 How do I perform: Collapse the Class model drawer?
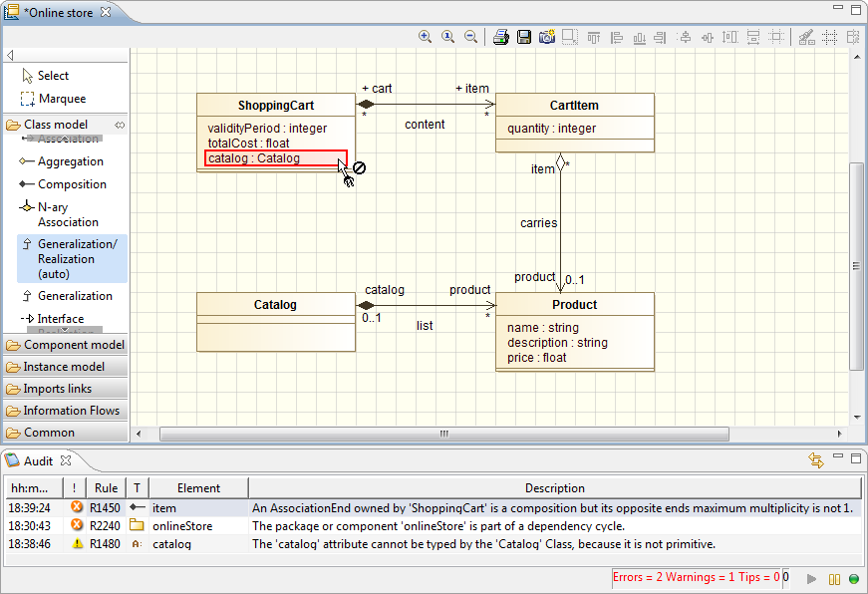pyautogui.click(x=56, y=125)
